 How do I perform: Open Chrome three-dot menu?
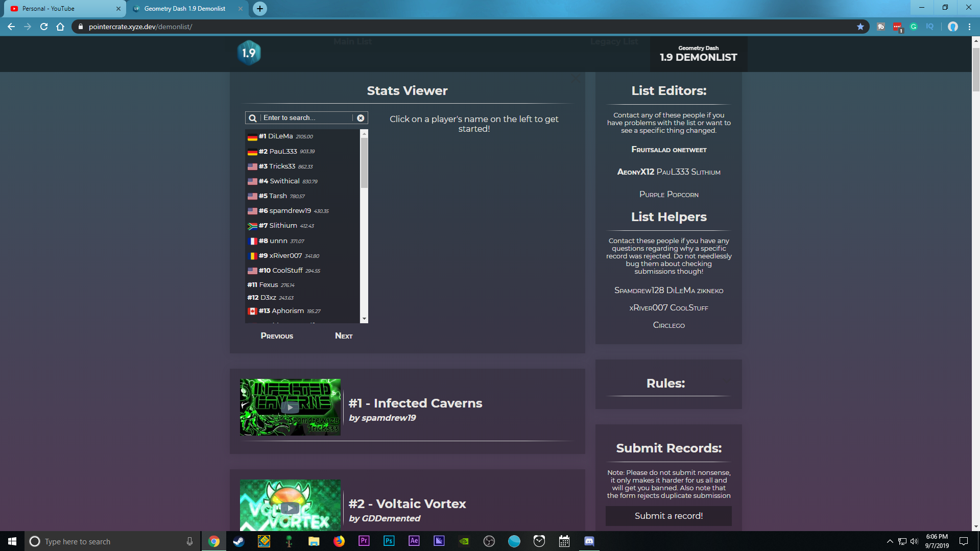pyautogui.click(x=969, y=27)
